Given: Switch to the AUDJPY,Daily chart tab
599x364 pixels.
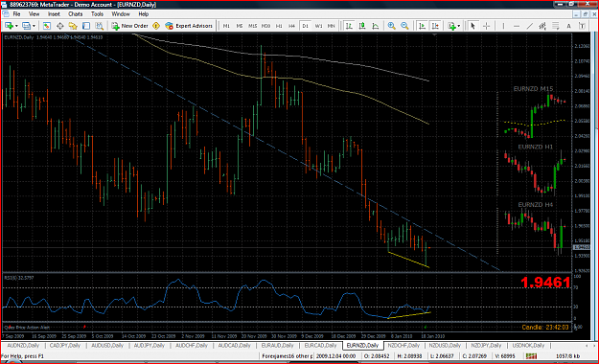Looking at the screenshot, I should pyautogui.click(x=149, y=345).
